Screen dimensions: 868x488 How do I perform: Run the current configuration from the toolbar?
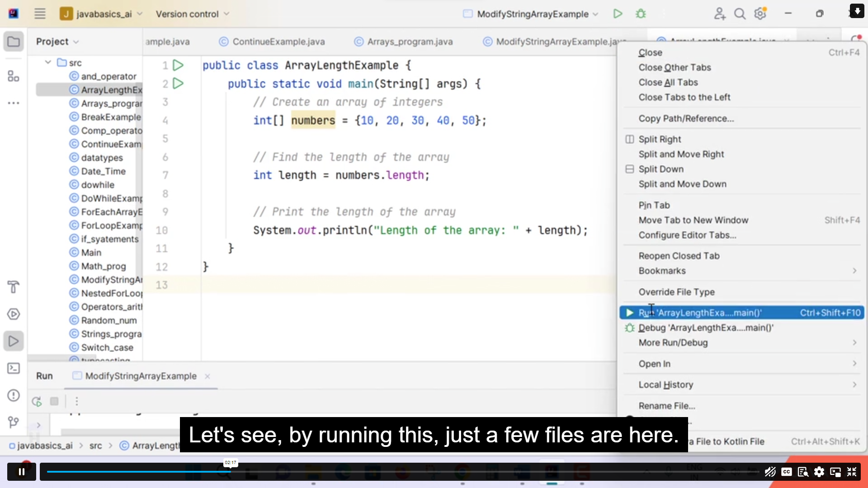(618, 14)
